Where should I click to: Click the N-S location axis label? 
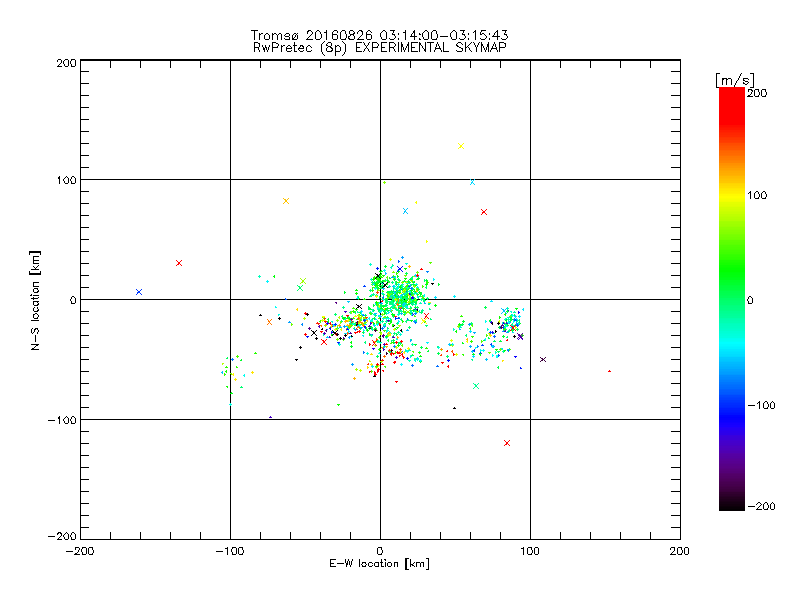[x=35, y=300]
